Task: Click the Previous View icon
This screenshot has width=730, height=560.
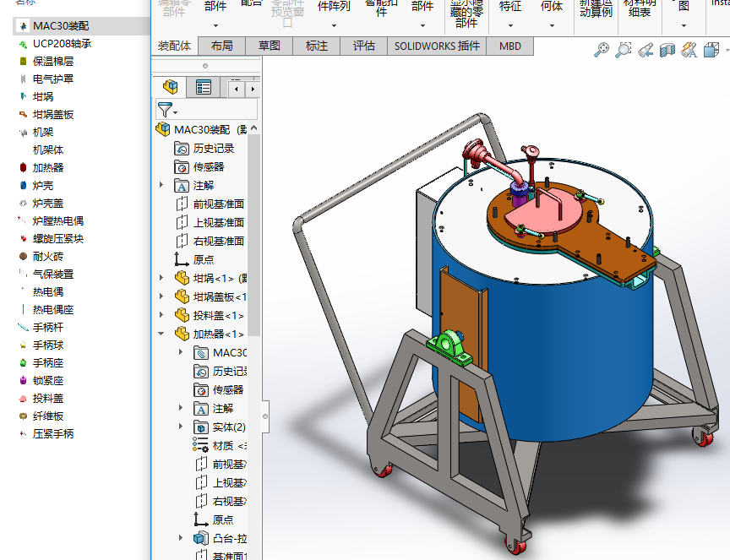Action: tap(646, 50)
